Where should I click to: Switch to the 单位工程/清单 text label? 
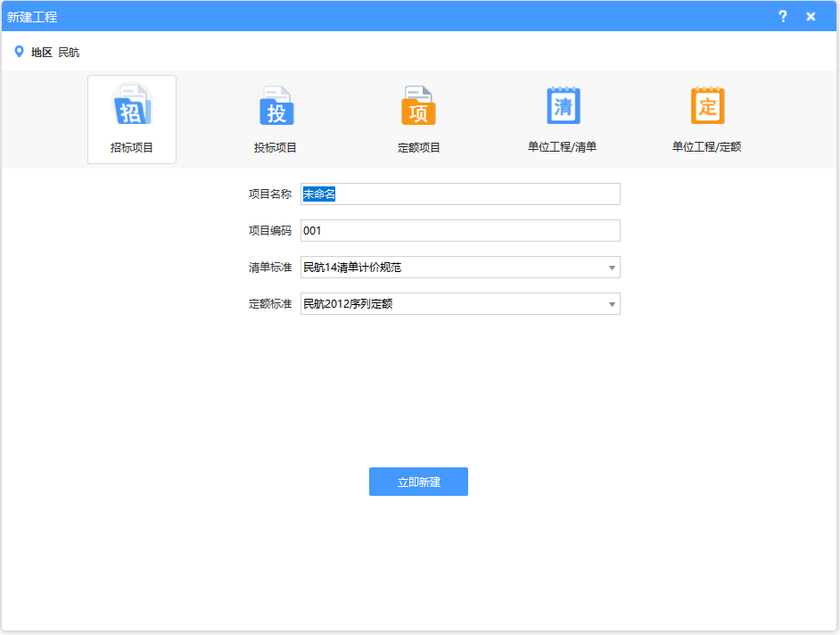562,147
